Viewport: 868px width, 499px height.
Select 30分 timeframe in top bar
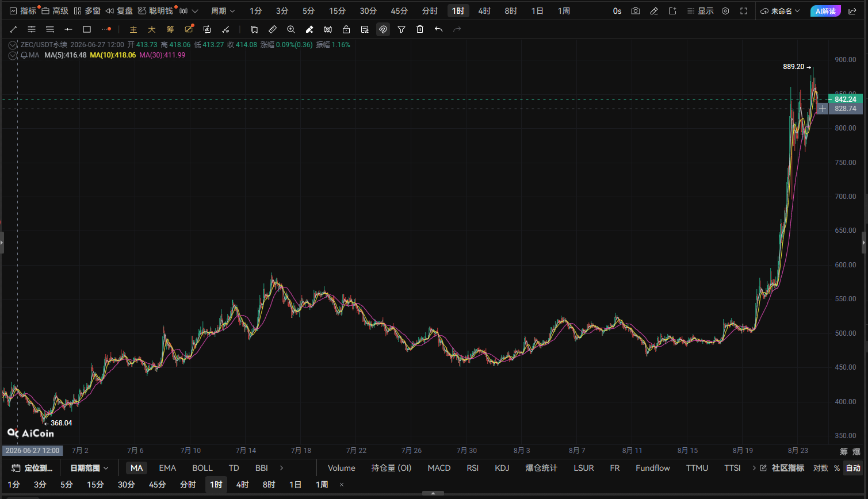[368, 11]
